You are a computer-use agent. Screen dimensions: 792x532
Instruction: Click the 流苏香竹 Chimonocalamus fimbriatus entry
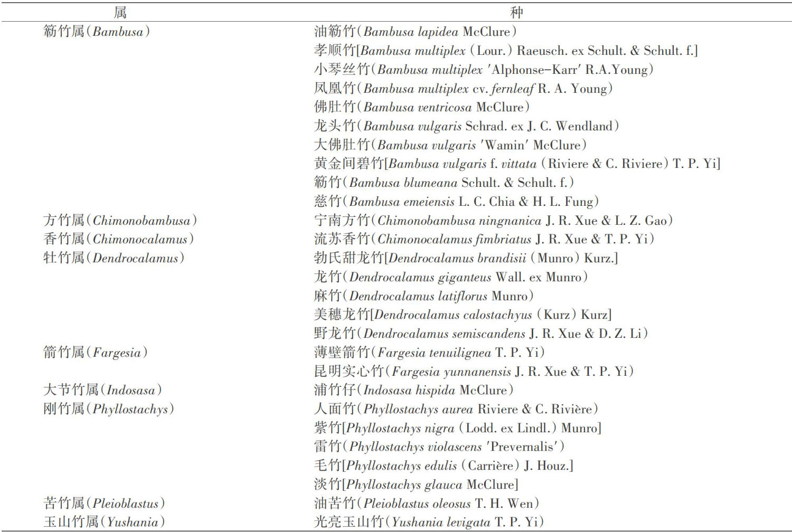click(484, 239)
